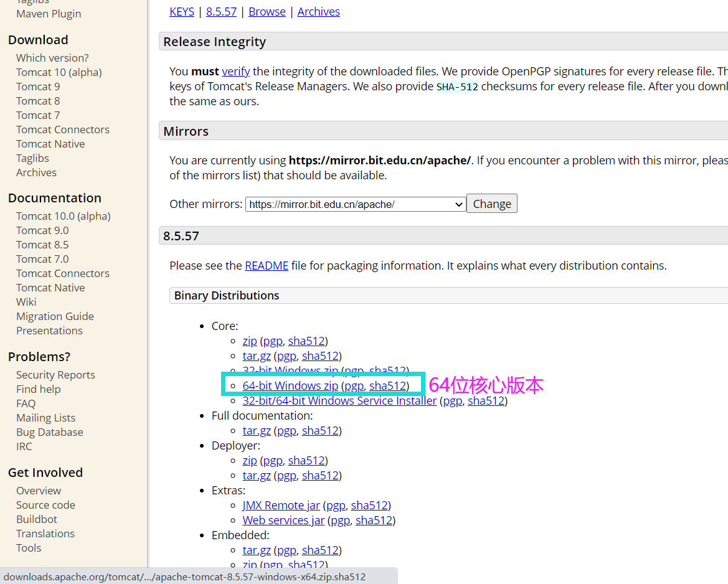Open the Wiki sidebar link

point(26,302)
